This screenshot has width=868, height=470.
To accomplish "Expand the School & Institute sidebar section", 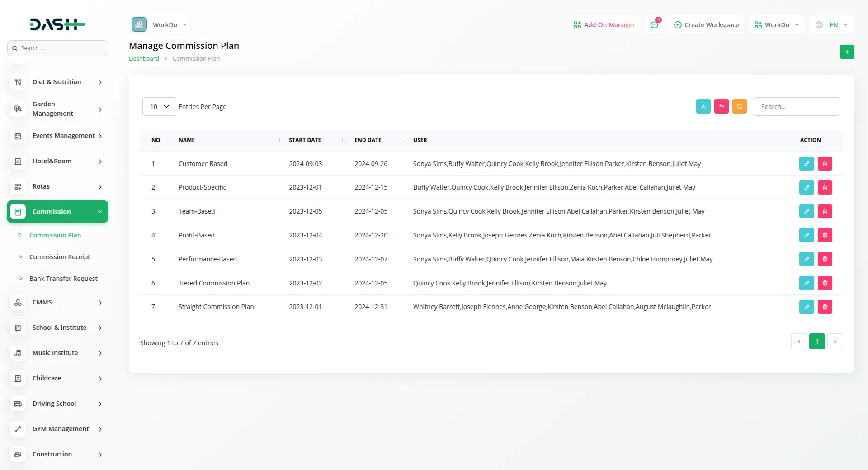I will pos(58,328).
